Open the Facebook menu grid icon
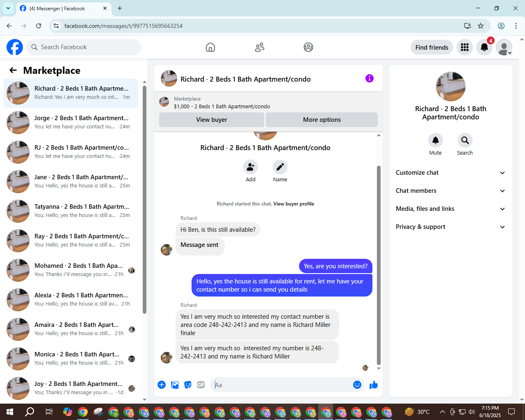The height and width of the screenshot is (420, 525). click(465, 47)
